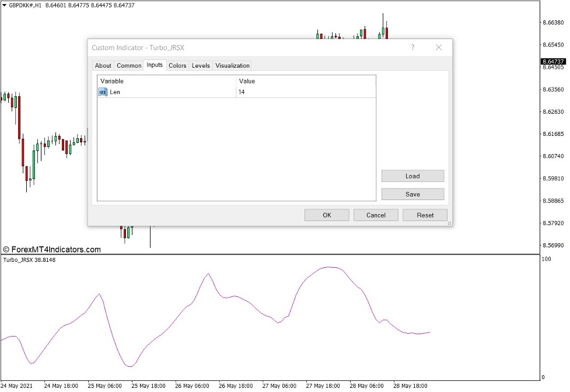Open the Levels tab

pyautogui.click(x=201, y=66)
